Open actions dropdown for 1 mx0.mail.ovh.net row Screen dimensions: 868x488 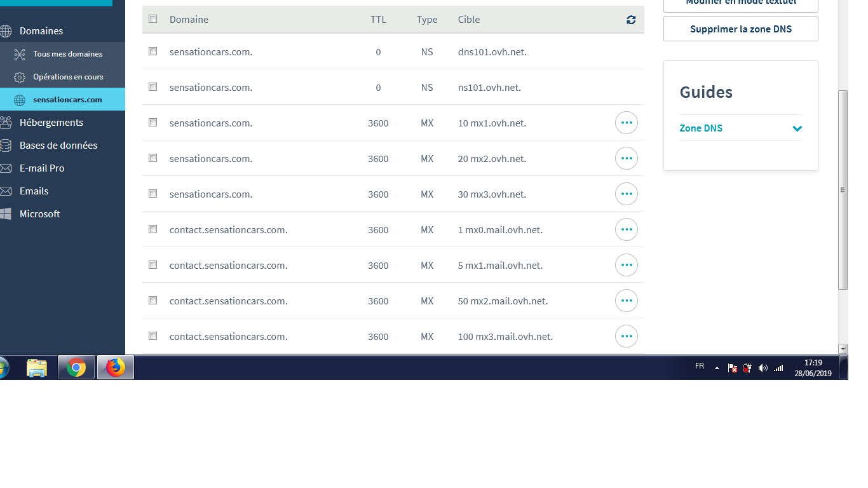click(x=626, y=229)
